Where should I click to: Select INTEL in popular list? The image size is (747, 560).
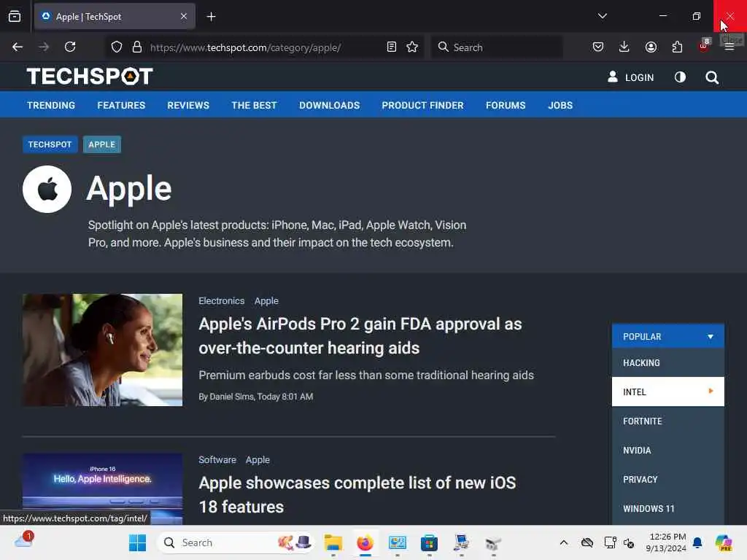(668, 392)
